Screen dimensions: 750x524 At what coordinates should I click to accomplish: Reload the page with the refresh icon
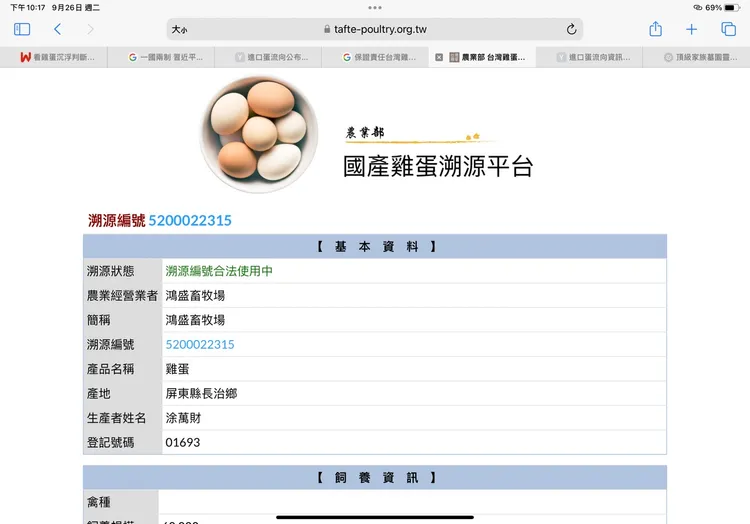pos(571,29)
